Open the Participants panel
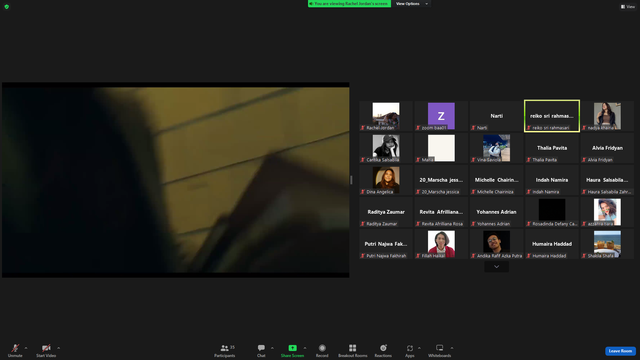 [225, 350]
